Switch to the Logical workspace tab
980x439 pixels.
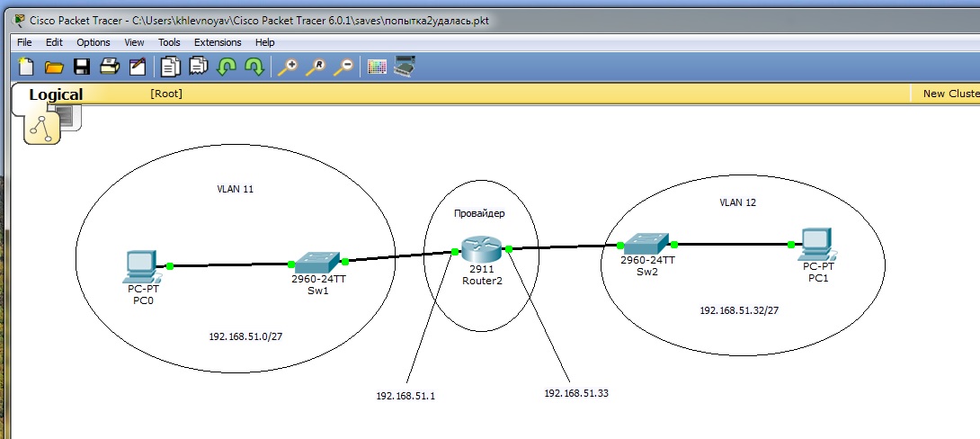(x=56, y=94)
